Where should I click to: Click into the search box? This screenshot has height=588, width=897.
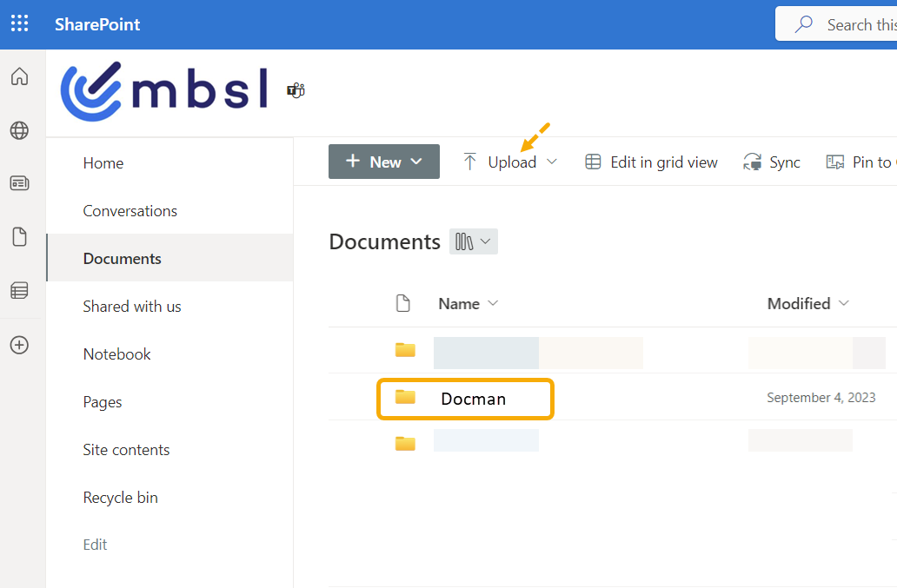tap(836, 24)
